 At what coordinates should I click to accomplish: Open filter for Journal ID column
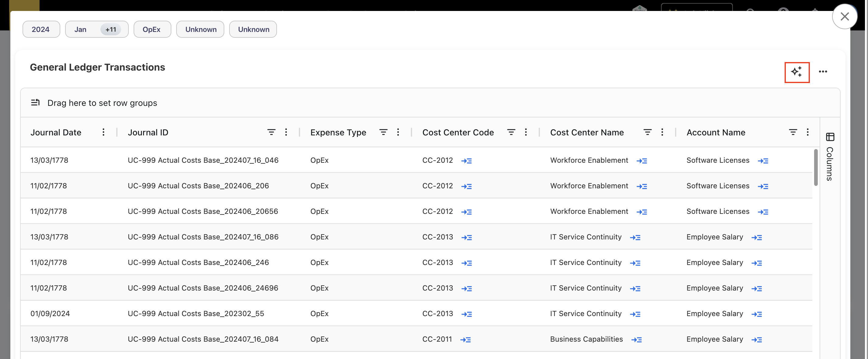pyautogui.click(x=271, y=132)
